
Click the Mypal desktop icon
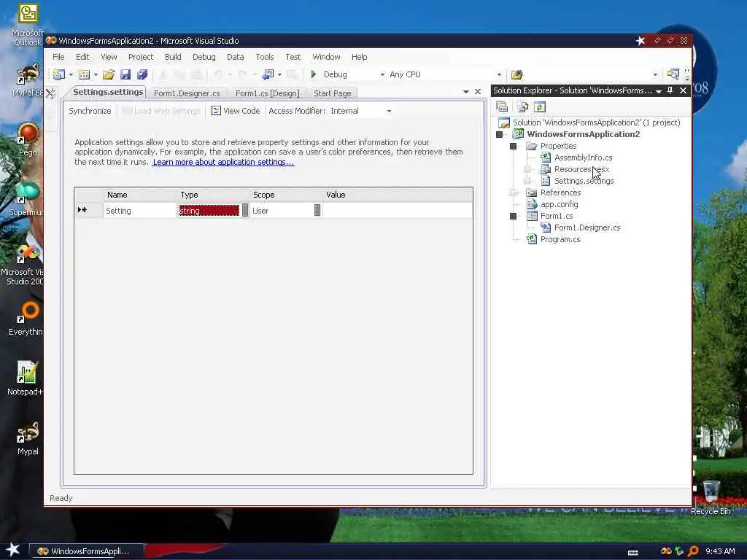(x=28, y=438)
